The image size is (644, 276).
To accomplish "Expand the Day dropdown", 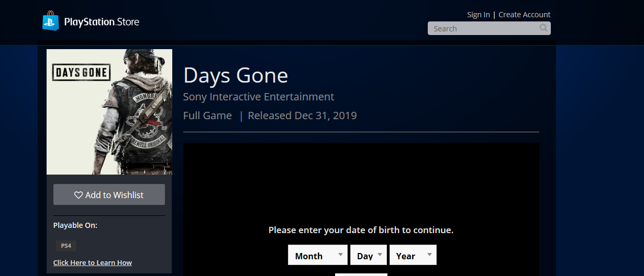I will [x=368, y=255].
